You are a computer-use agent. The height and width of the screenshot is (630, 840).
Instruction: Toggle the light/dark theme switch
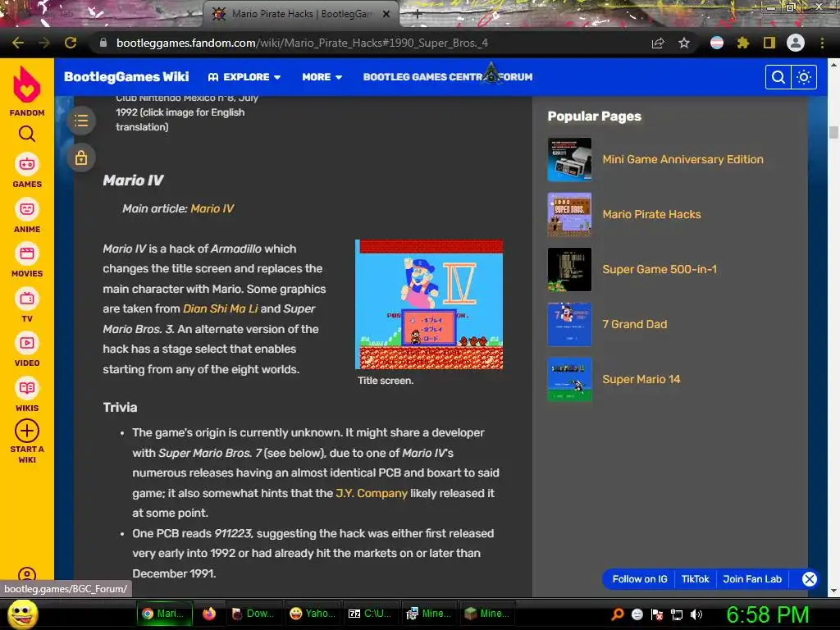804,77
